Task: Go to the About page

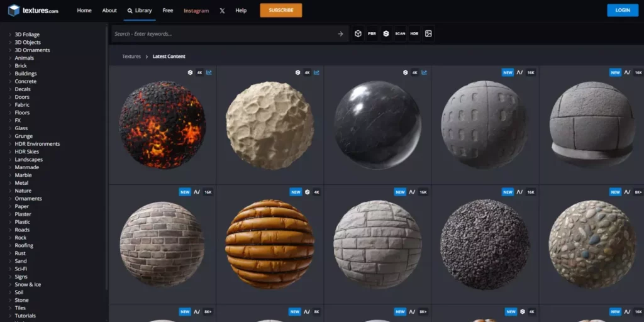Action: click(109, 11)
